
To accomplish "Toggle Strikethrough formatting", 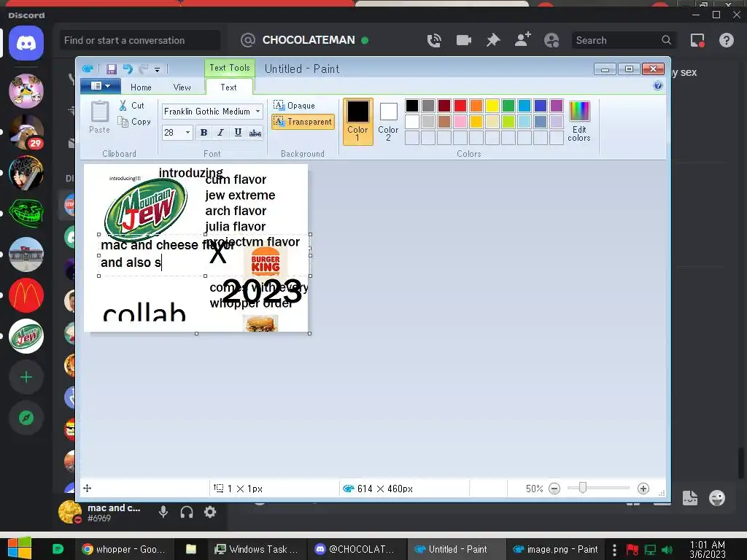I will (x=255, y=133).
